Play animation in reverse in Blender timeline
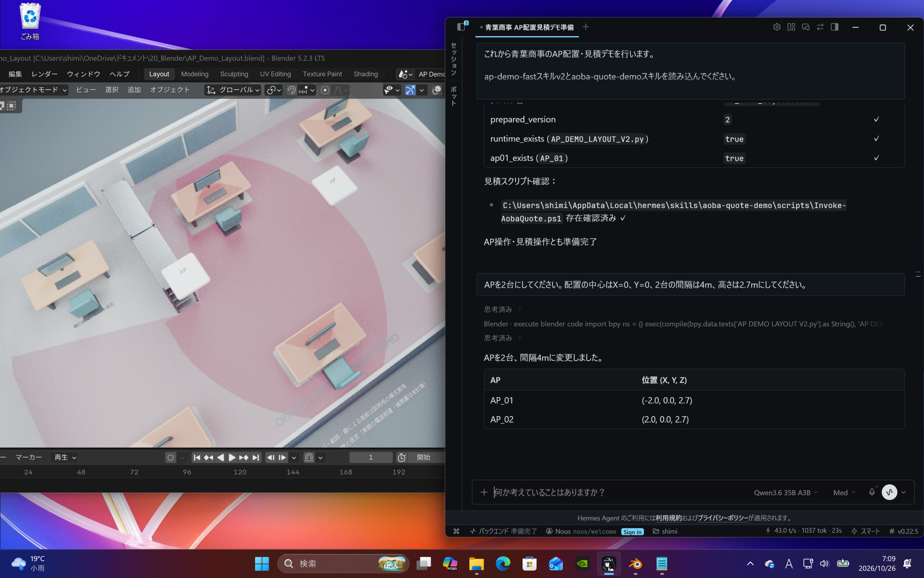The width and height of the screenshot is (924, 578). tap(220, 457)
